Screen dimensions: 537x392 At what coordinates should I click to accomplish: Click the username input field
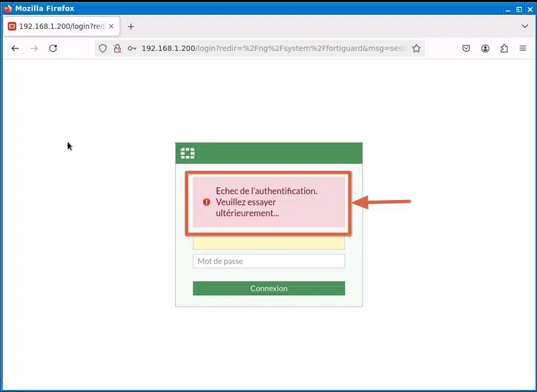[x=269, y=243]
